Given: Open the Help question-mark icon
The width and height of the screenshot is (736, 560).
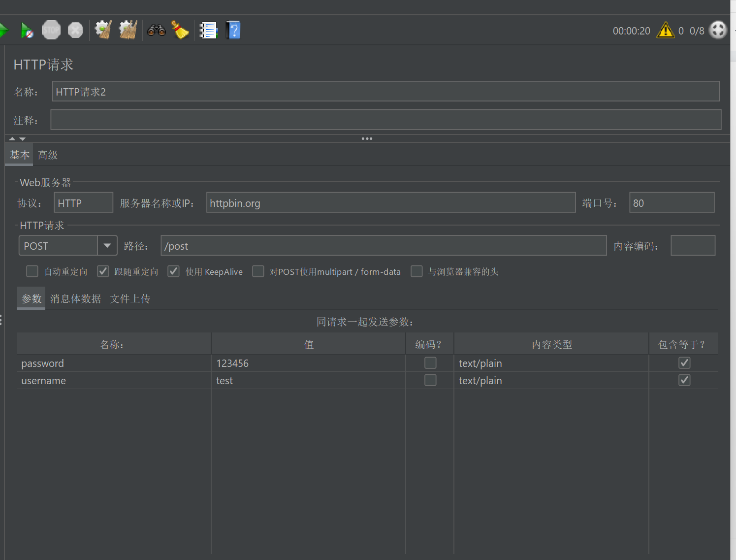Looking at the screenshot, I should click(x=233, y=30).
